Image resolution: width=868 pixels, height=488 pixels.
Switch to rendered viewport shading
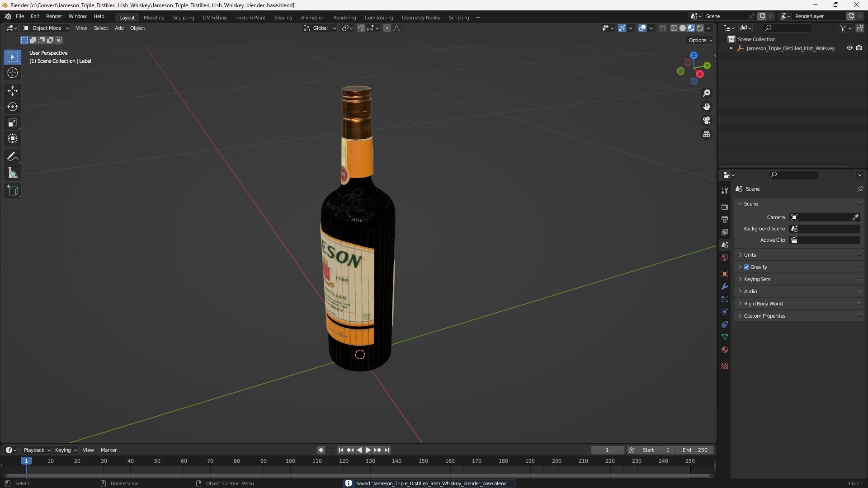(700, 28)
